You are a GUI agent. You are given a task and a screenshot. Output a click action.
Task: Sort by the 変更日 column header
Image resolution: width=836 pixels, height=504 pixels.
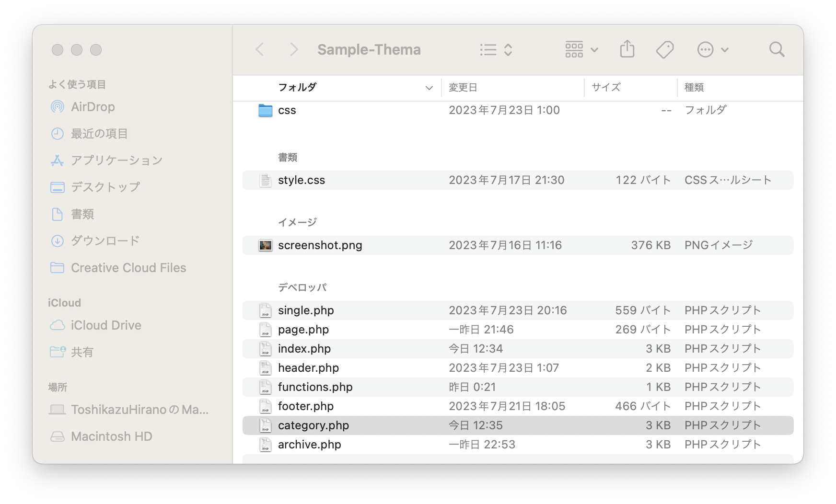pyautogui.click(x=463, y=88)
